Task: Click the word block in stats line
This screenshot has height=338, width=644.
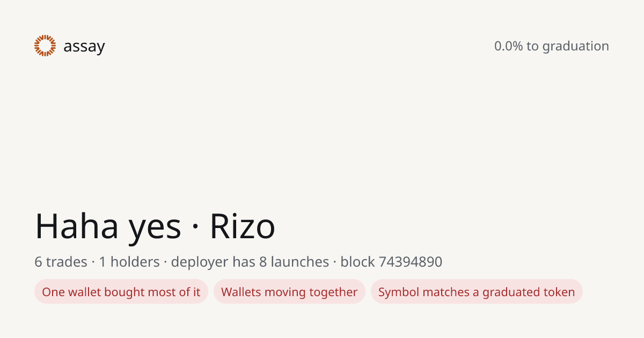Action: coord(358,262)
